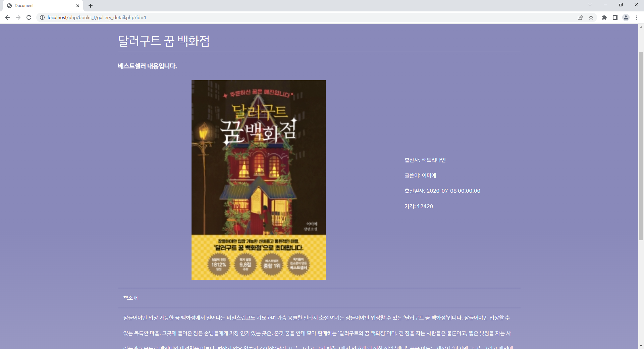Minimize the browser window
This screenshot has height=349, width=644.
tap(605, 5)
